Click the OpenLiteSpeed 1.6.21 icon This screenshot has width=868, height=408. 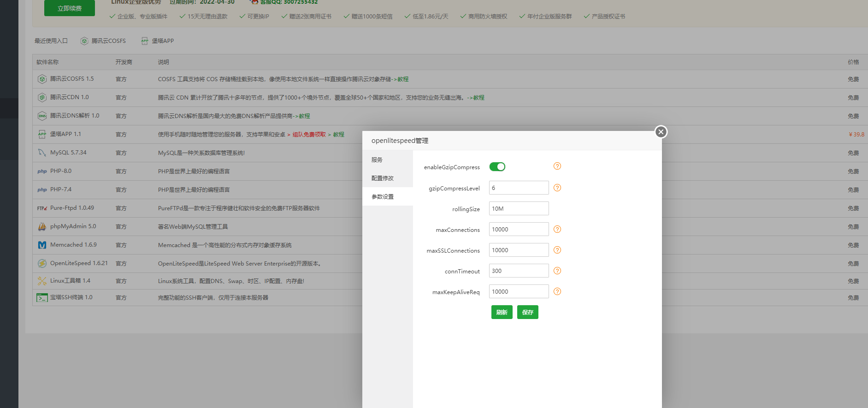click(x=42, y=263)
